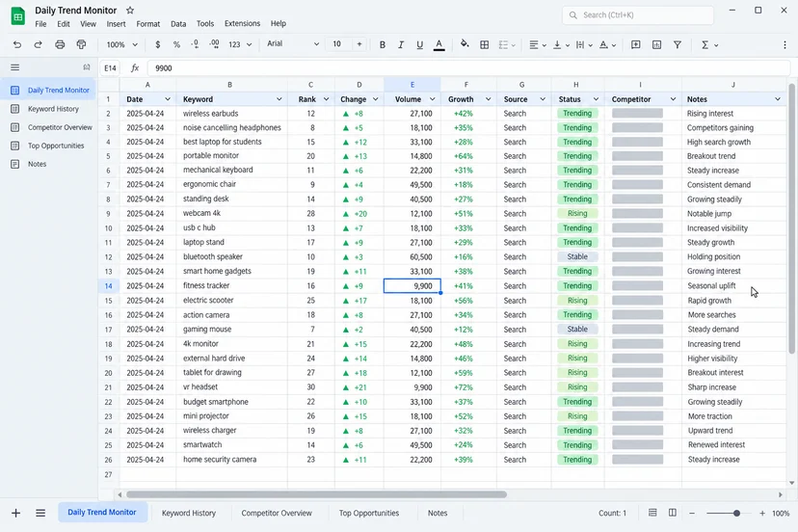The image size is (798, 532).
Task: Open Status column filter dropdown
Action: coord(596,99)
